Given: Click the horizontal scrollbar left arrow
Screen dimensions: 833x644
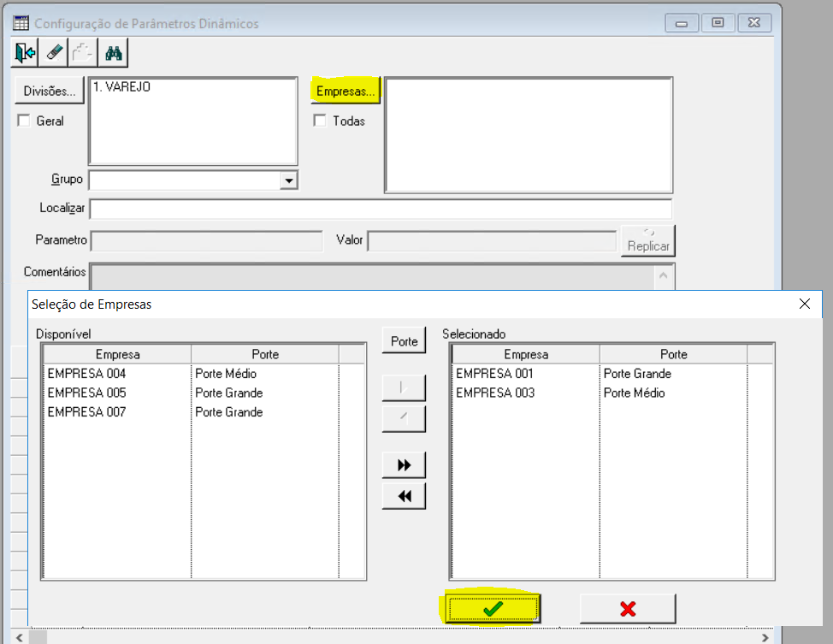Looking at the screenshot, I should pyautogui.click(x=20, y=637).
